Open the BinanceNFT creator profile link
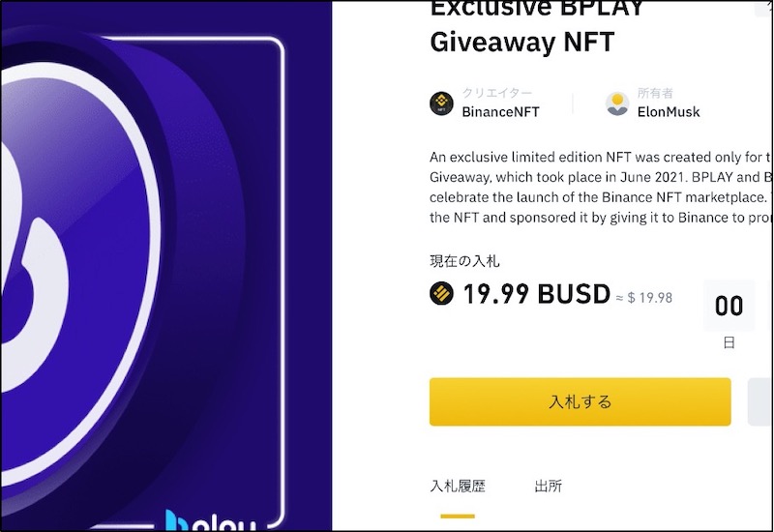 point(500,112)
